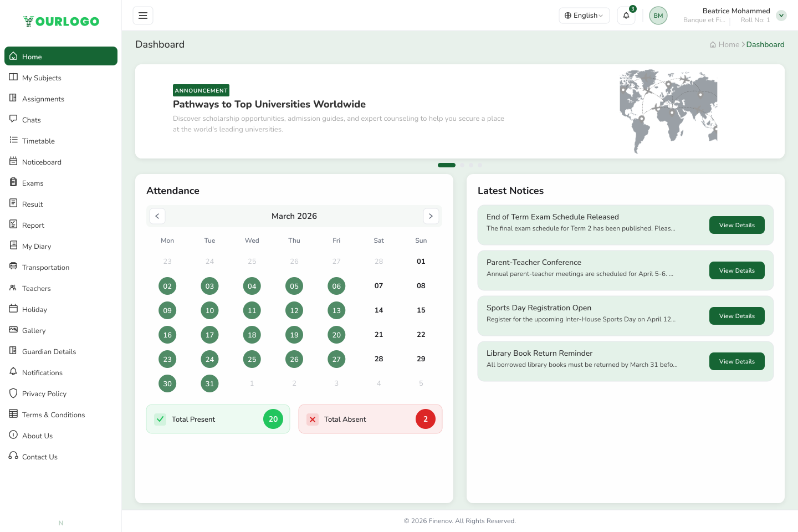Click the Dashboard breadcrumb link

pos(765,44)
